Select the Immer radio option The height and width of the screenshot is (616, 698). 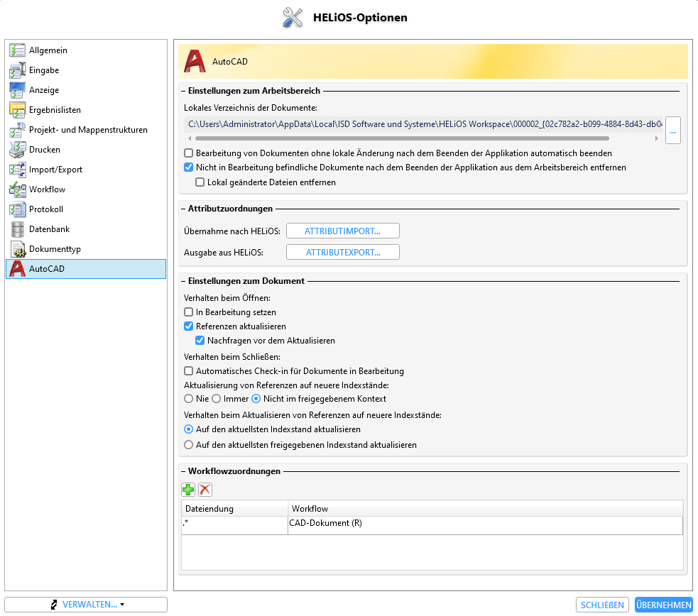point(217,399)
